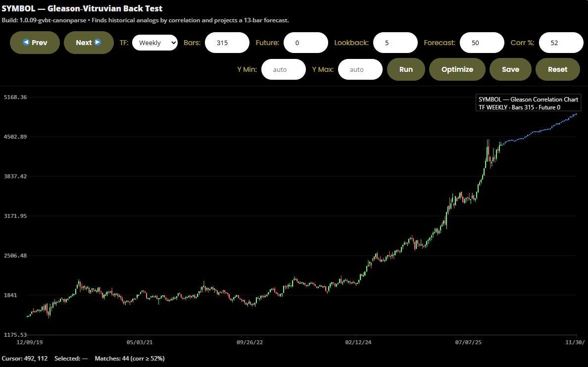
Task: Click the Next button with right arrow
Action: (x=89, y=43)
